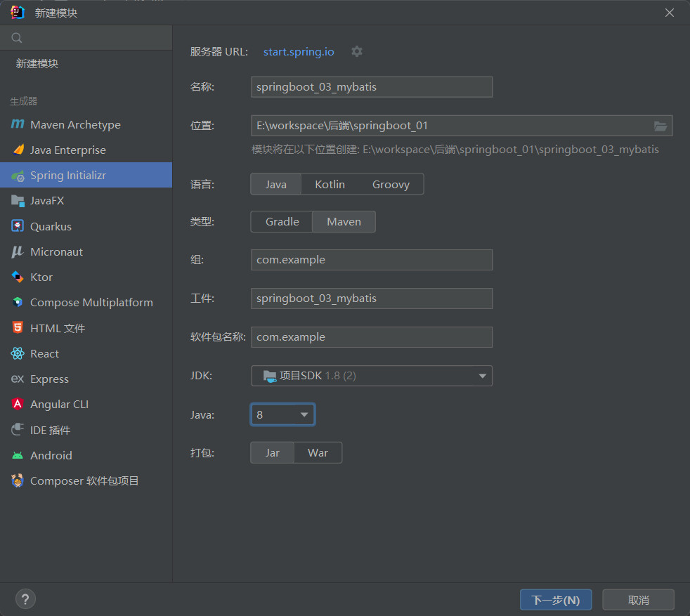The image size is (690, 616).
Task: Select Kotlin as the language
Action: pos(330,184)
